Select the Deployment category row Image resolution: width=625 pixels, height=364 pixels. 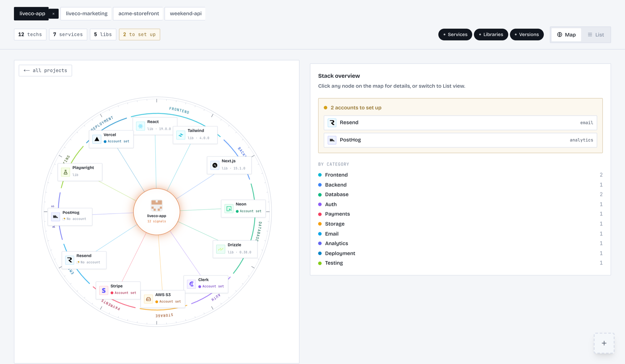(x=460, y=253)
